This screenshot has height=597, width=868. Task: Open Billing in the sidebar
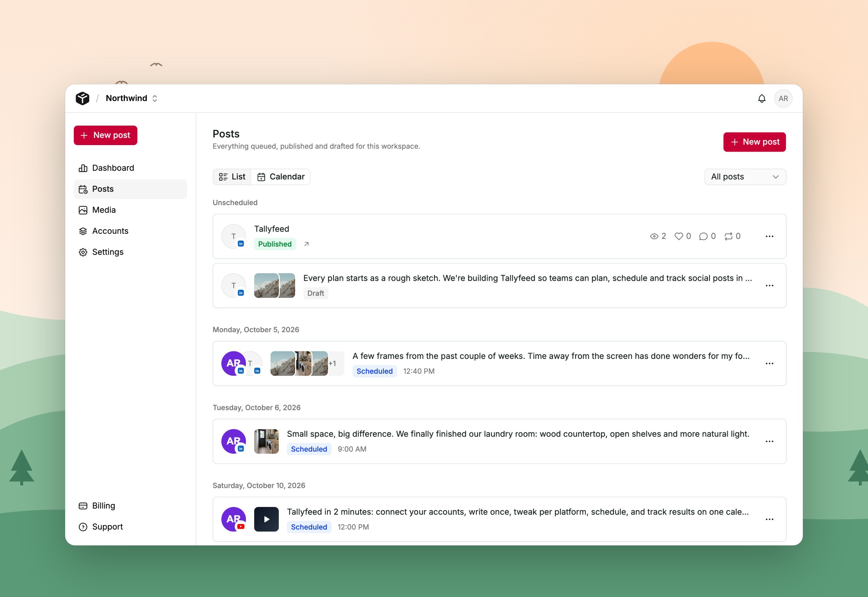[130, 506]
